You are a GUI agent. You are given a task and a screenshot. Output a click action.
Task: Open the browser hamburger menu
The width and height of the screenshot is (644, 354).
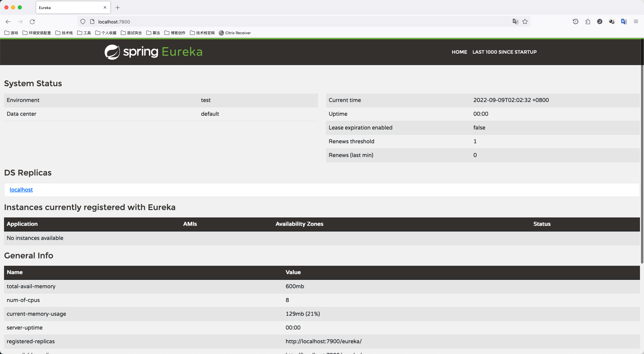[636, 21]
